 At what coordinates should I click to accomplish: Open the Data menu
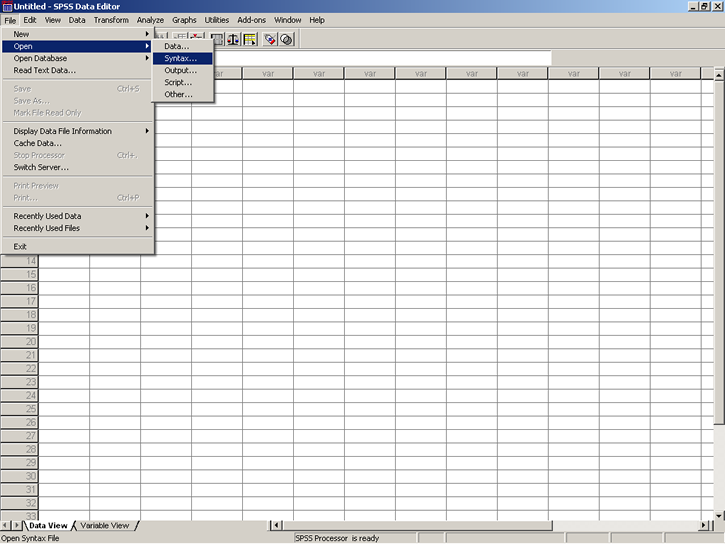click(x=77, y=20)
